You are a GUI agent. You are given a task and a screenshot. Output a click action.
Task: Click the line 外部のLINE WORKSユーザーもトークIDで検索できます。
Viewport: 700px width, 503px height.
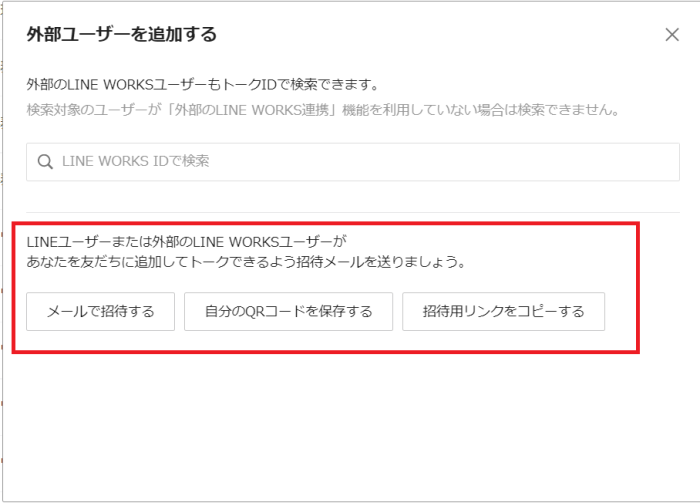(203, 84)
